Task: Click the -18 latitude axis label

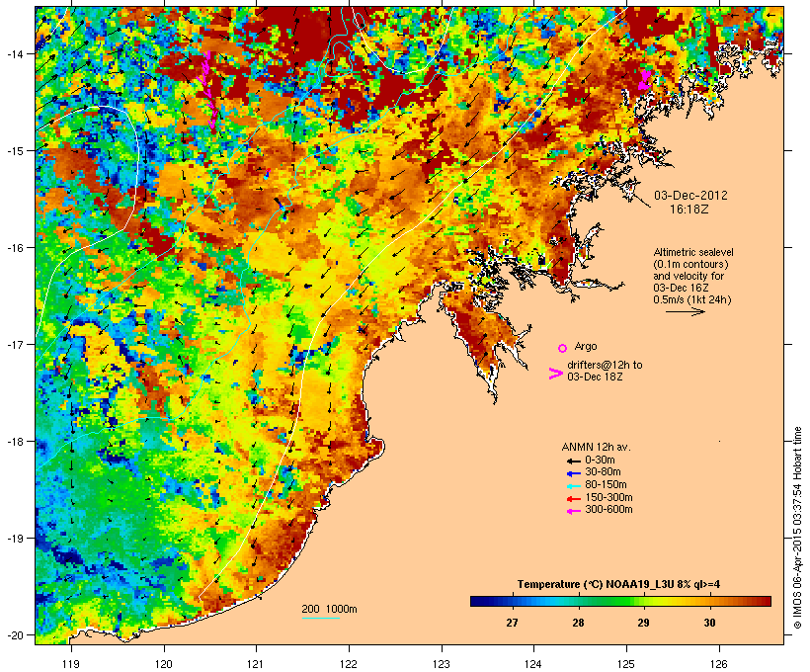Action: (15, 442)
